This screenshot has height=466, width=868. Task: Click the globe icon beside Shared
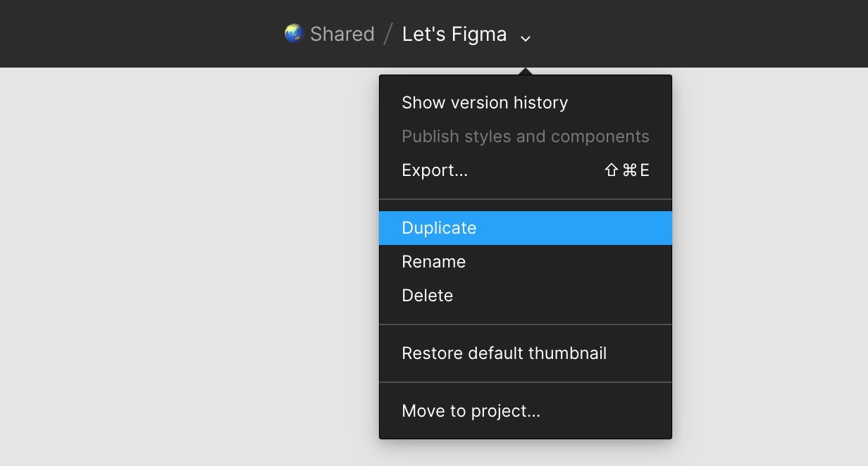click(294, 33)
